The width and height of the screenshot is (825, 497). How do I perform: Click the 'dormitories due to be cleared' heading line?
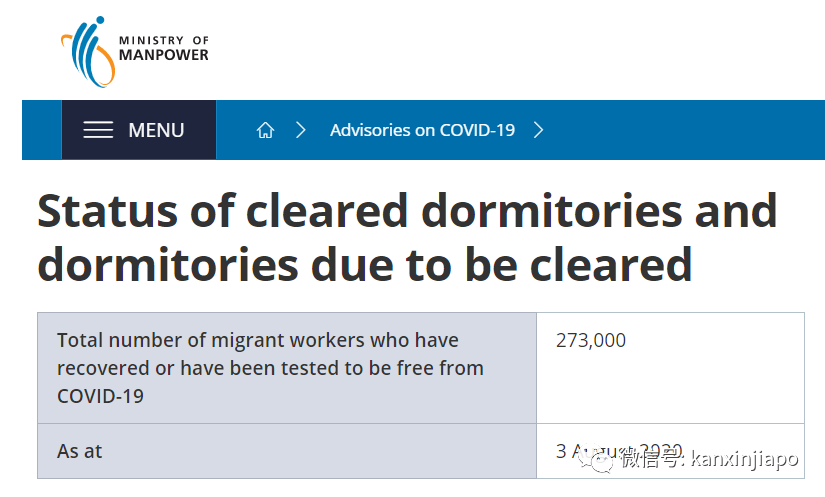pos(365,264)
